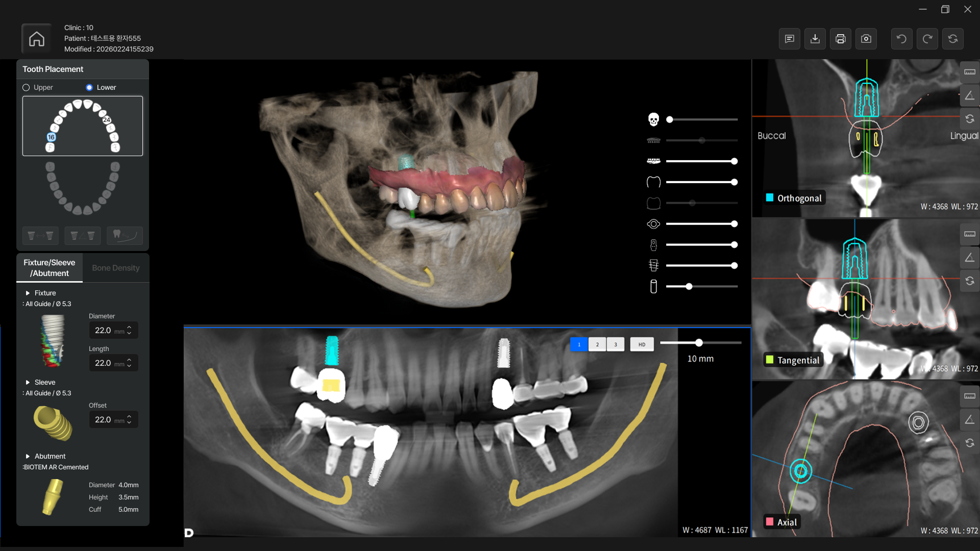980x551 pixels.
Task: Open the notes/comment icon in top toolbar
Action: coord(790,39)
